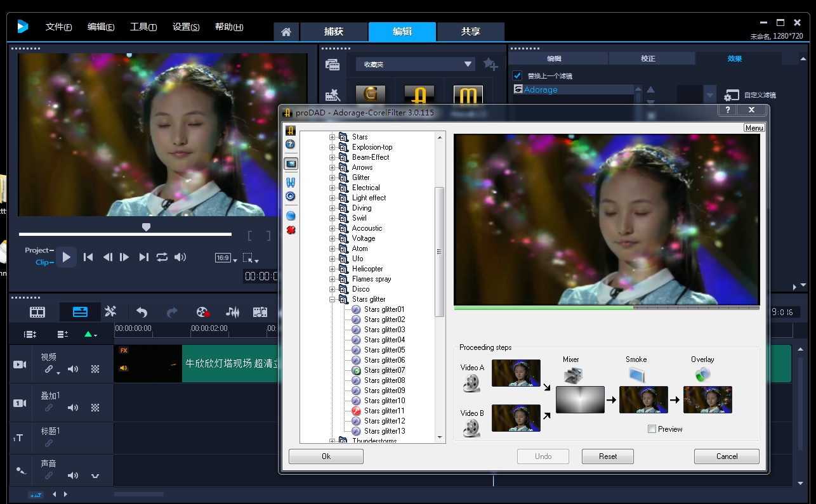
Task: Enable the Preview checkbox in Proceeding steps
Action: (652, 429)
